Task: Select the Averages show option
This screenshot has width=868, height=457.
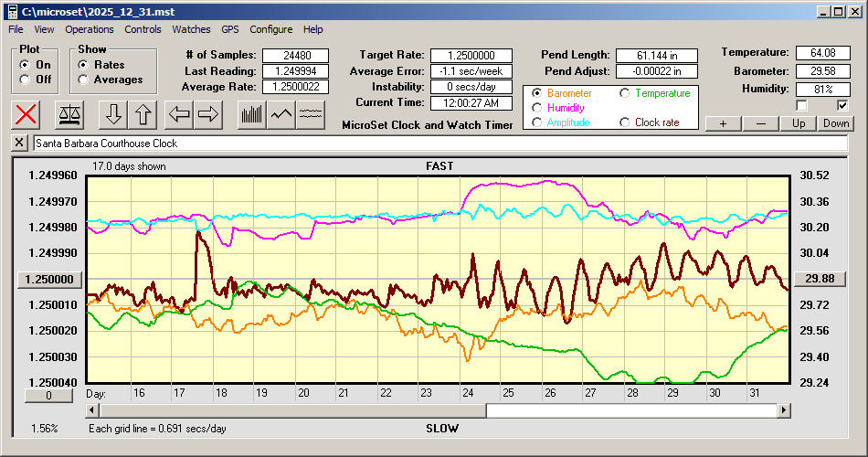Action: (x=83, y=80)
